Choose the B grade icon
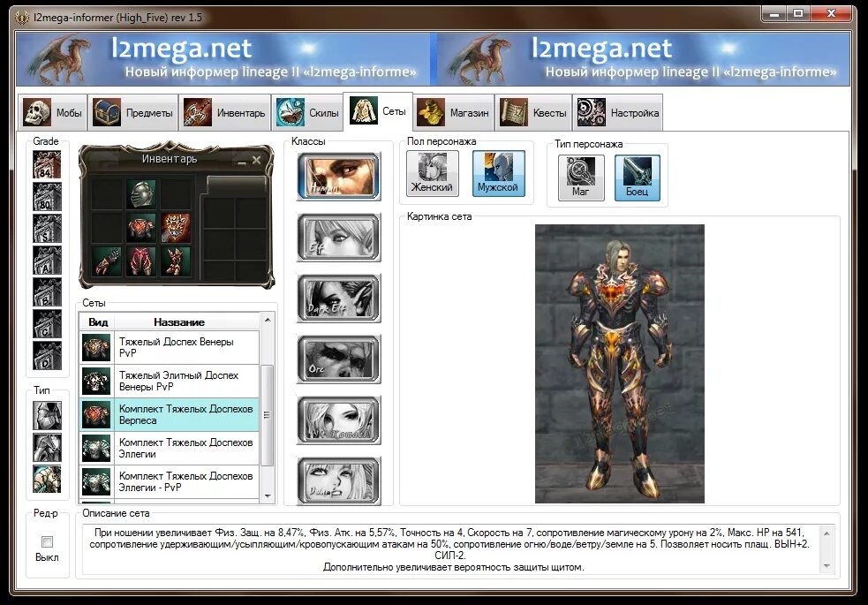 [47, 292]
